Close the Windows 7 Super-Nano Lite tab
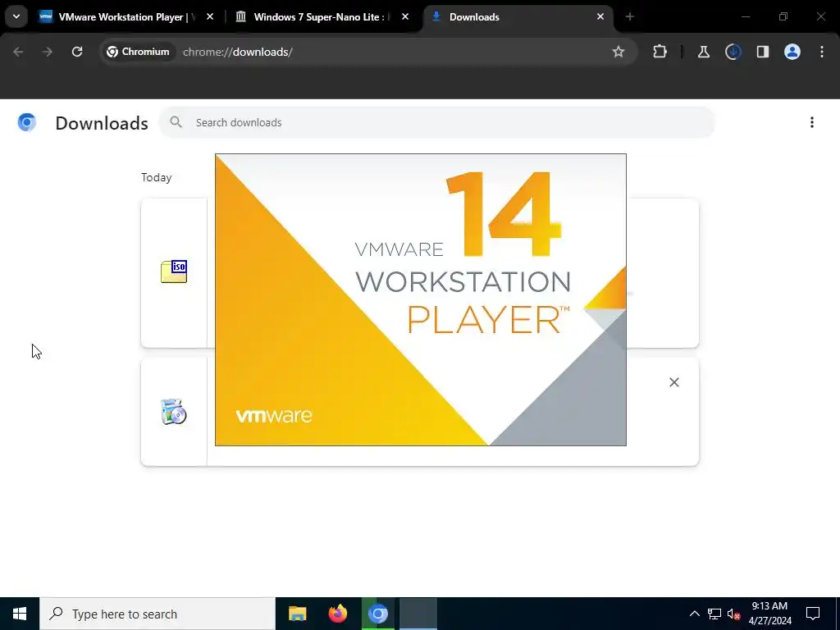Image resolution: width=840 pixels, height=630 pixels. coord(405,16)
